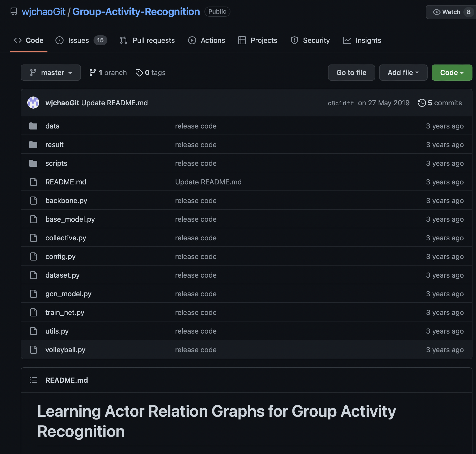Open the green Code dropdown
Viewport: 476px width, 454px height.
452,73
